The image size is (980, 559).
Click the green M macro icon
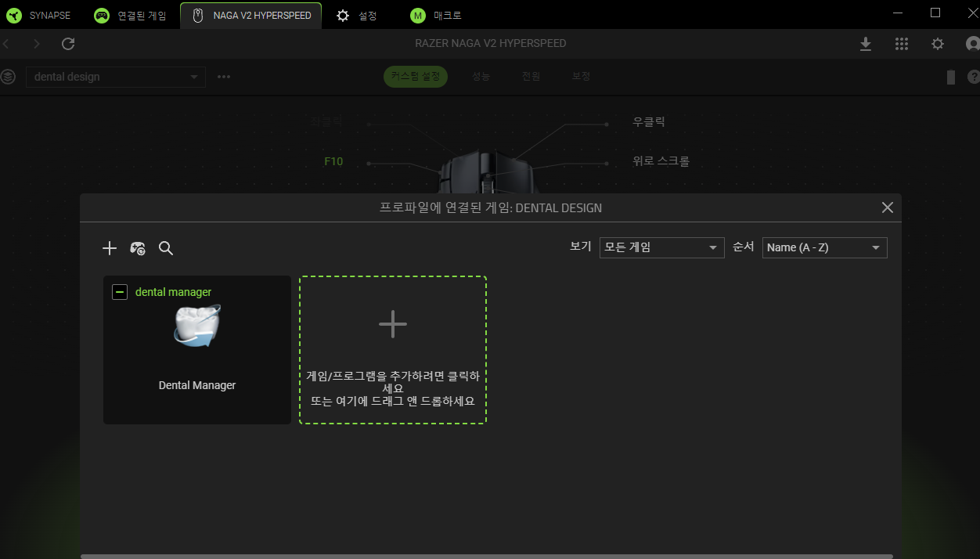pyautogui.click(x=418, y=16)
